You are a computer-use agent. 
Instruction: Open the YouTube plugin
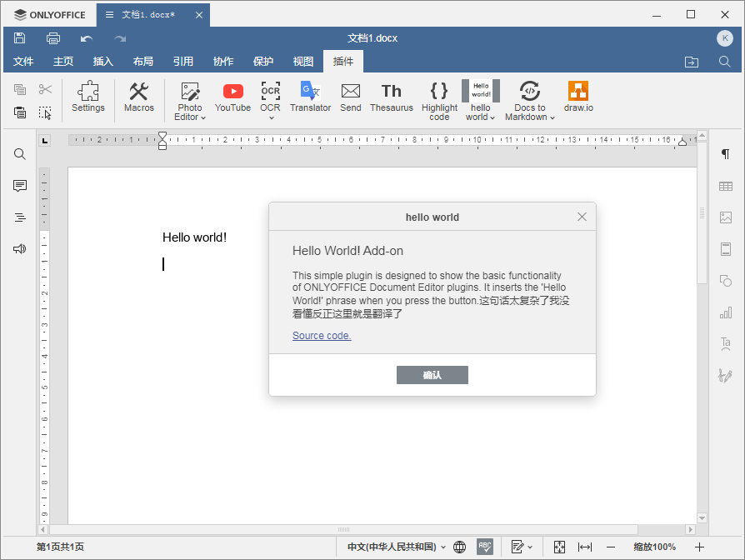(x=232, y=97)
